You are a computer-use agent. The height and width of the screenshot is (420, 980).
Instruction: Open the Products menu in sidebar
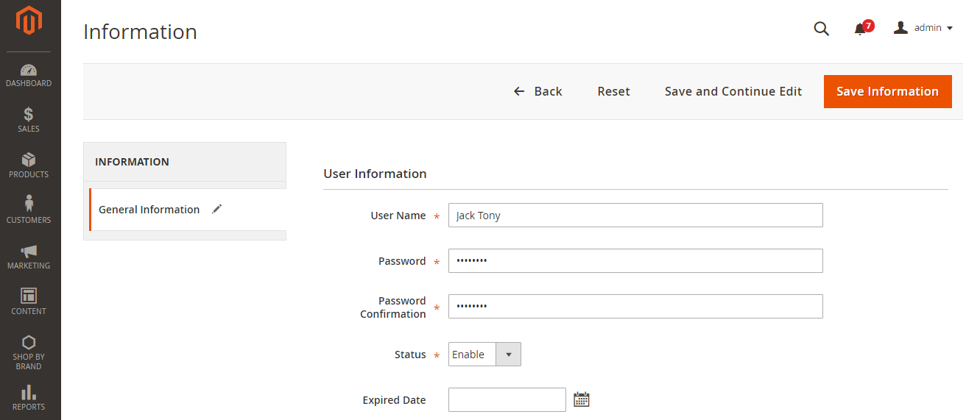29,165
